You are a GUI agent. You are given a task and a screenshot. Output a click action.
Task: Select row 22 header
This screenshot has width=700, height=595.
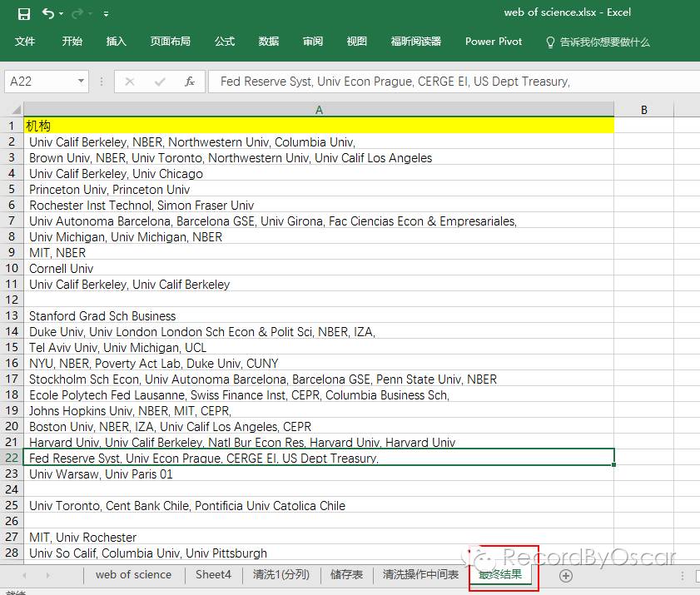click(12, 458)
